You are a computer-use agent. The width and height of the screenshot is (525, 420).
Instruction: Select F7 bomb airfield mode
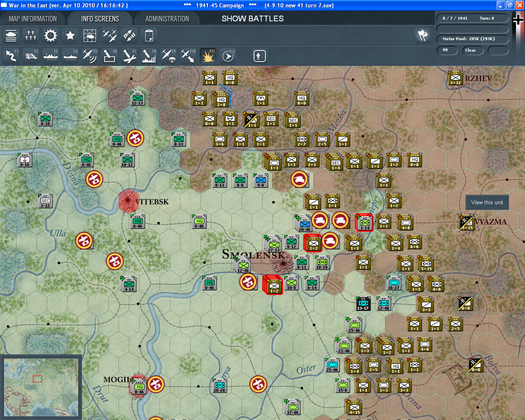coord(129,56)
